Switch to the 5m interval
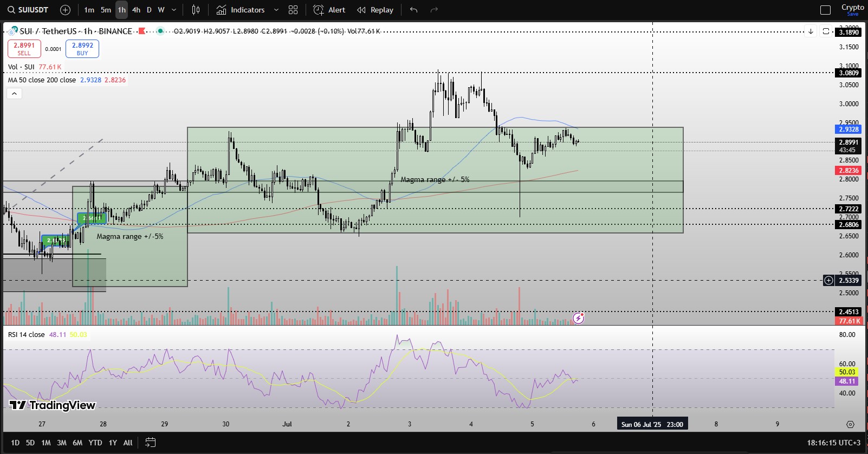The width and height of the screenshot is (868, 454). tap(106, 10)
